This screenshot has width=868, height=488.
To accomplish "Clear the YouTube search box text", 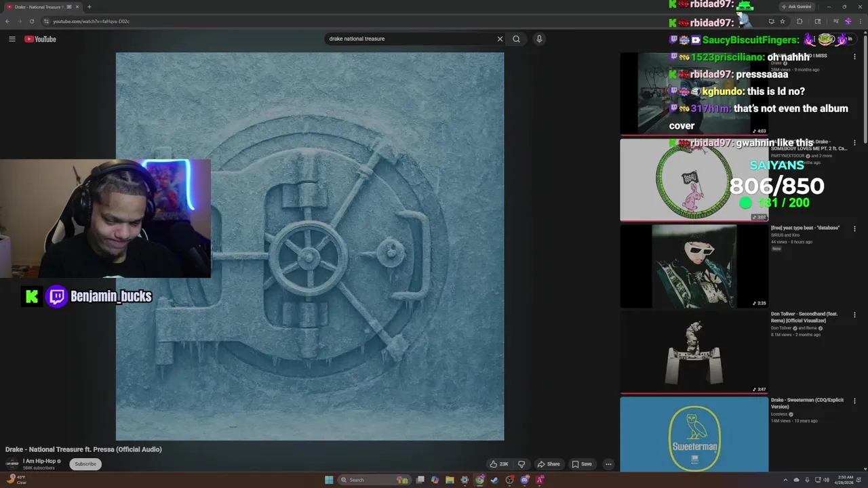I will click(500, 39).
